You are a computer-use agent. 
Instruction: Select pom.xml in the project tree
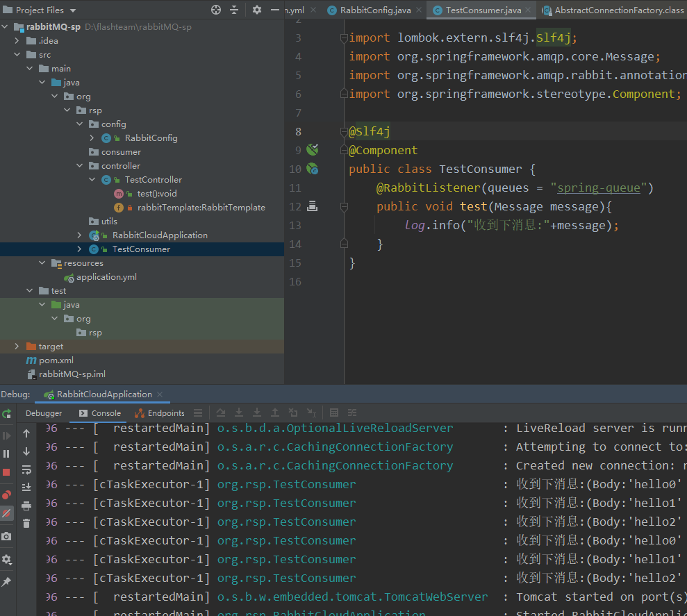pos(56,360)
